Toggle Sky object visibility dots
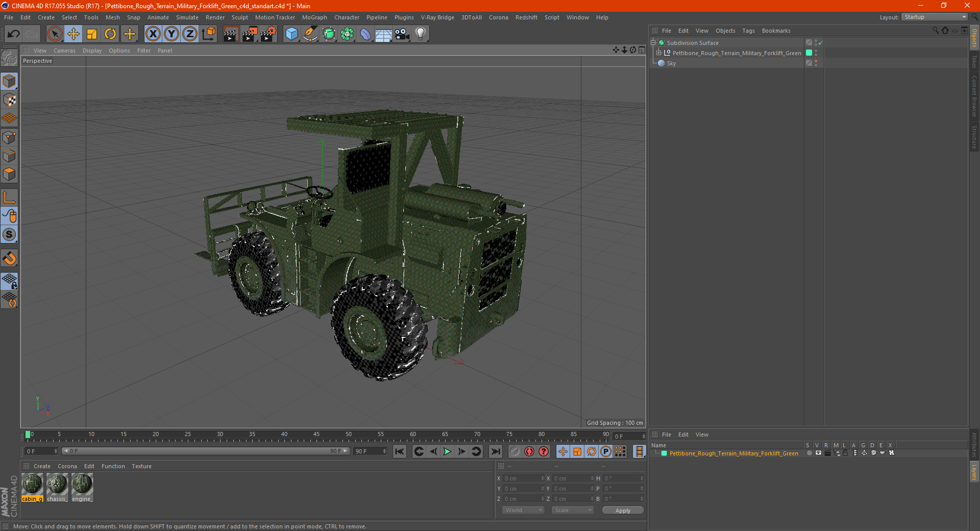This screenshot has width=980, height=531. [816, 63]
